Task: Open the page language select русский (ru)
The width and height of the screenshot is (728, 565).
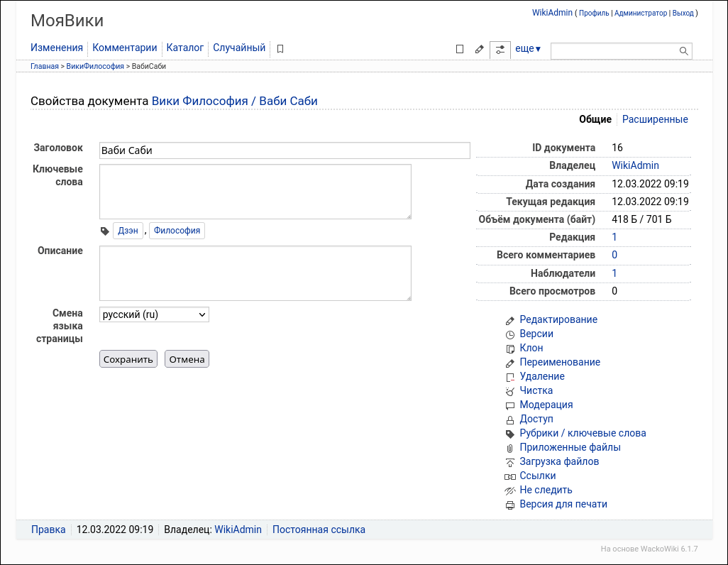Action: 154,314
